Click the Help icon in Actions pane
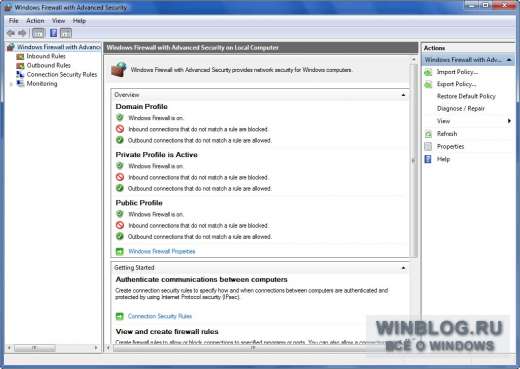The image size is (520, 369). [428, 159]
